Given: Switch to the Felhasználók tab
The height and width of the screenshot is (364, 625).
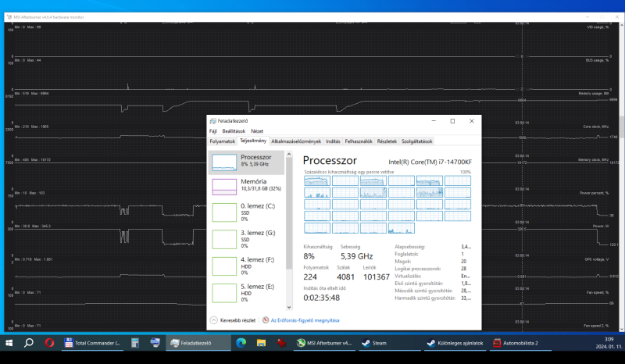Looking at the screenshot, I should click(x=359, y=141).
